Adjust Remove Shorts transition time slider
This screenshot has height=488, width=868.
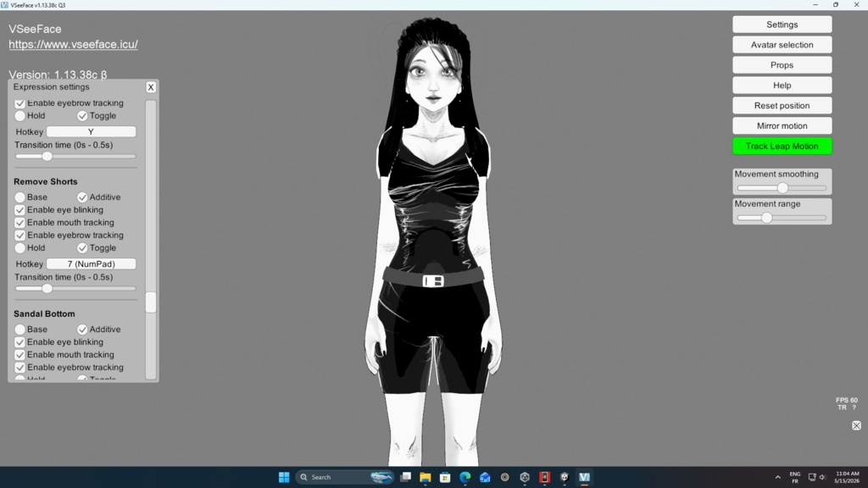click(75, 288)
